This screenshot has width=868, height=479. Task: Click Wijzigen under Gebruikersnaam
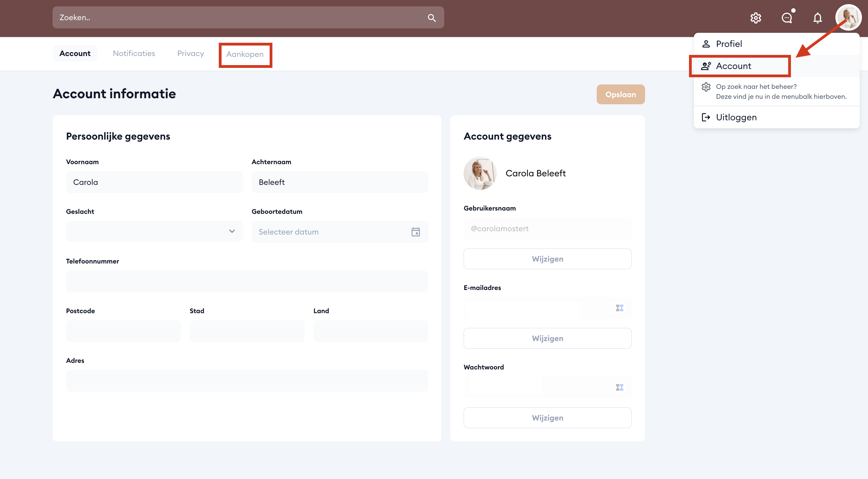pyautogui.click(x=547, y=259)
